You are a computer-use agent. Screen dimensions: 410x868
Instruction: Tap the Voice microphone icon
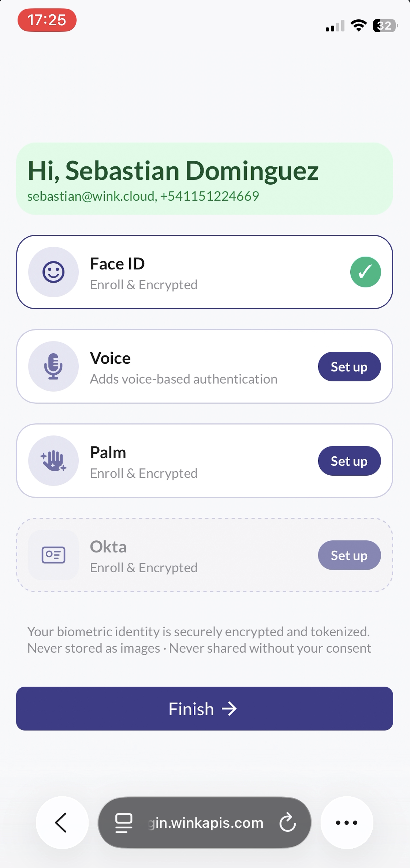[x=53, y=366]
